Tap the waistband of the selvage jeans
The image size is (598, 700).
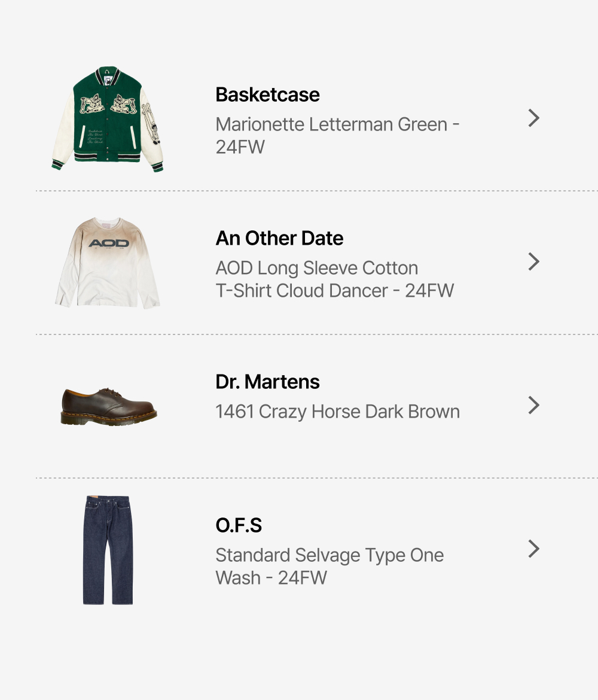pyautogui.click(x=108, y=500)
